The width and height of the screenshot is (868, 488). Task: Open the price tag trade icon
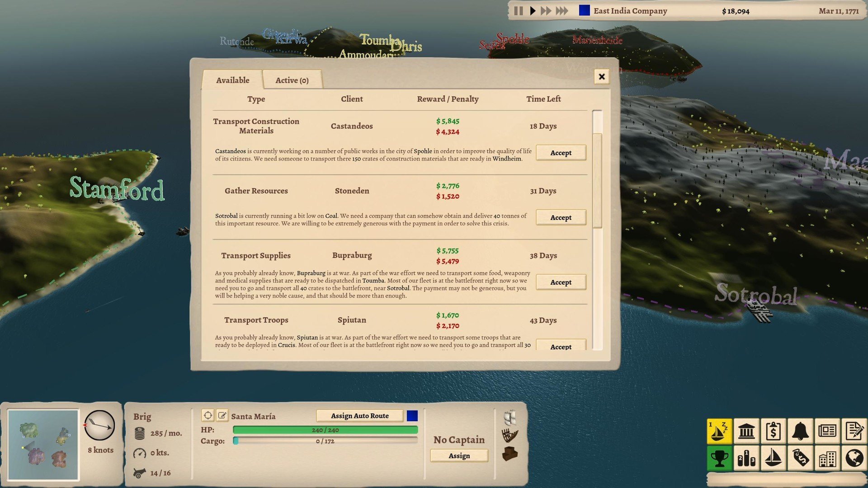pyautogui.click(x=800, y=458)
